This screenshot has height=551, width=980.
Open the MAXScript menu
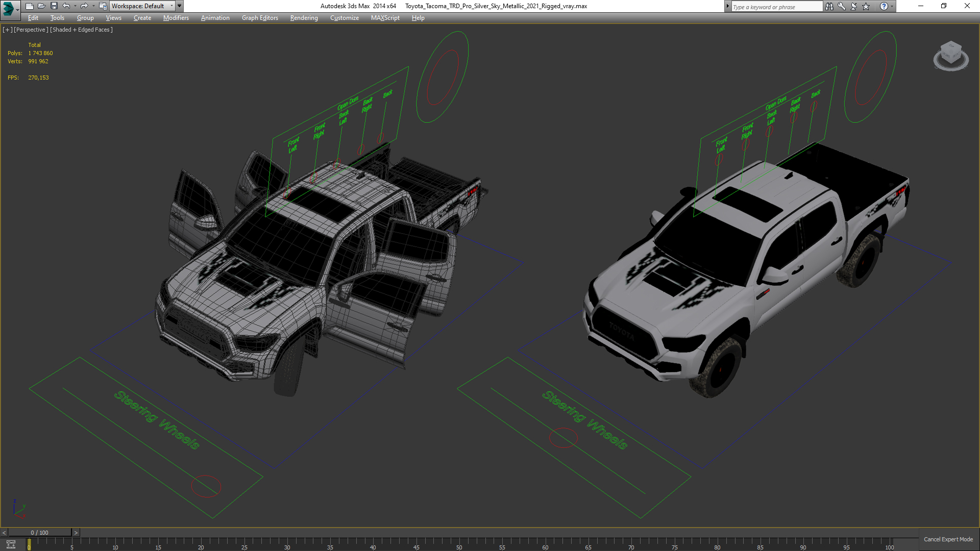point(385,18)
